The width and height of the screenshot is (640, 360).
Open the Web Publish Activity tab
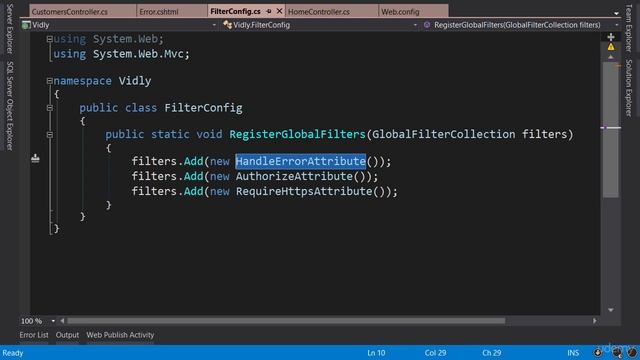point(120,335)
